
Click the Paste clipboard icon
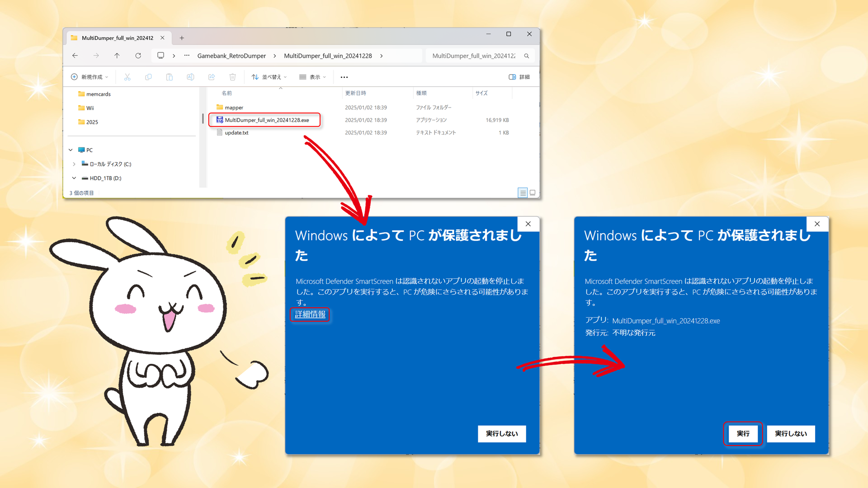click(170, 77)
